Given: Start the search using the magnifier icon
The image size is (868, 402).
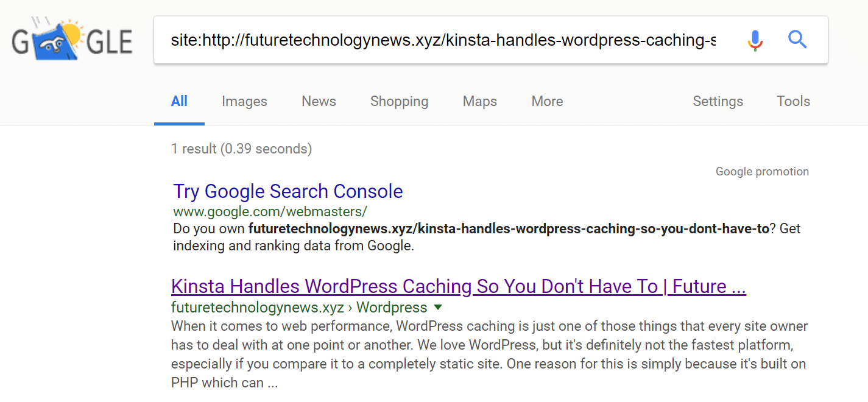Looking at the screenshot, I should point(797,40).
